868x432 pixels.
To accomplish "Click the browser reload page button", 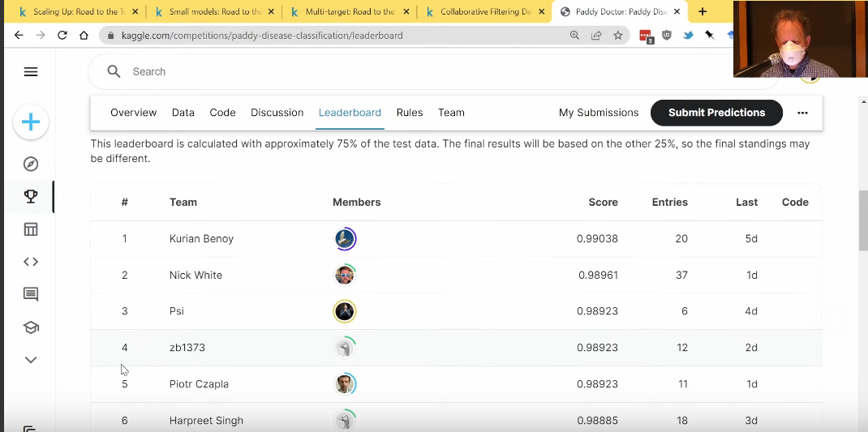I will [x=62, y=36].
